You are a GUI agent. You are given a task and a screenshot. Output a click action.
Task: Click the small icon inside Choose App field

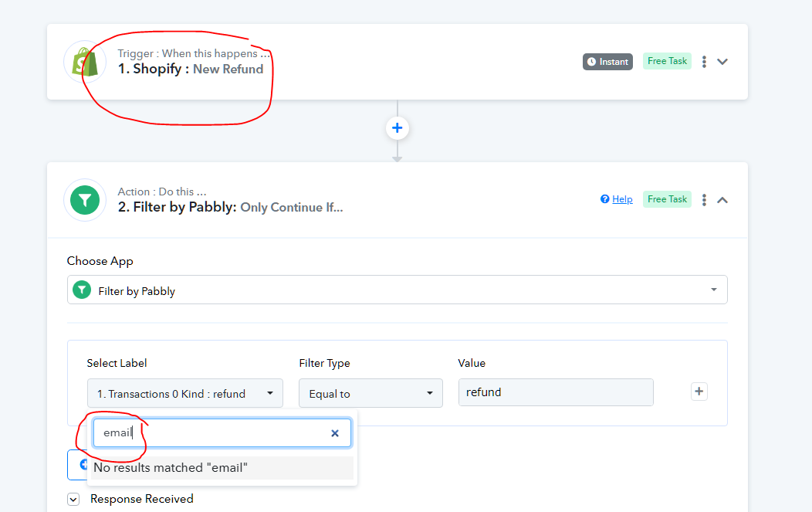(x=82, y=290)
